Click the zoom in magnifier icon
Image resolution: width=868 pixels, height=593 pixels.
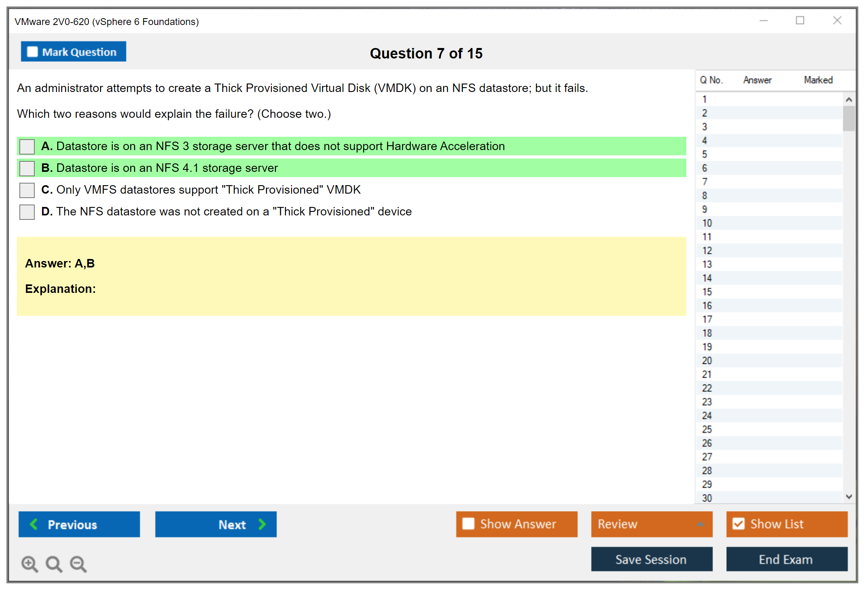[29, 564]
